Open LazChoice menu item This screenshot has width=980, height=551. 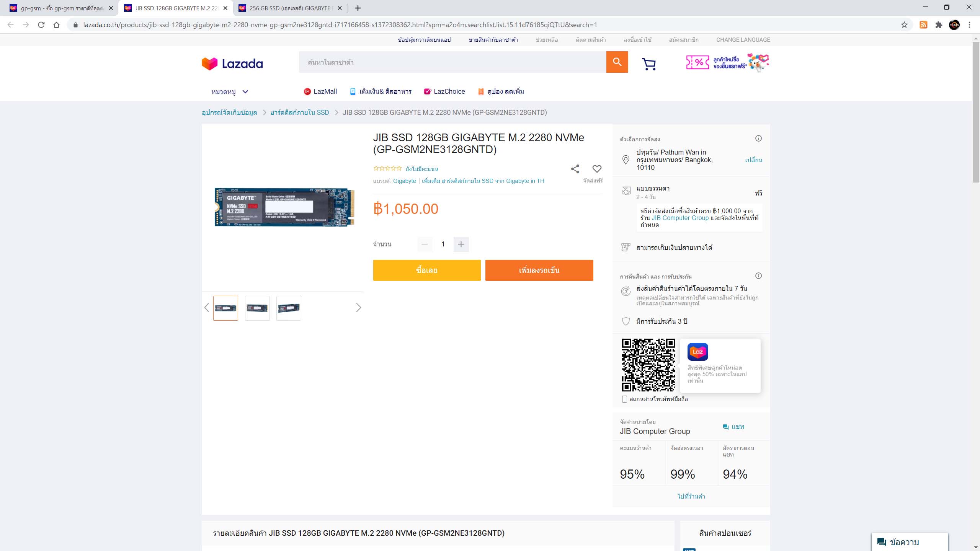tap(444, 91)
